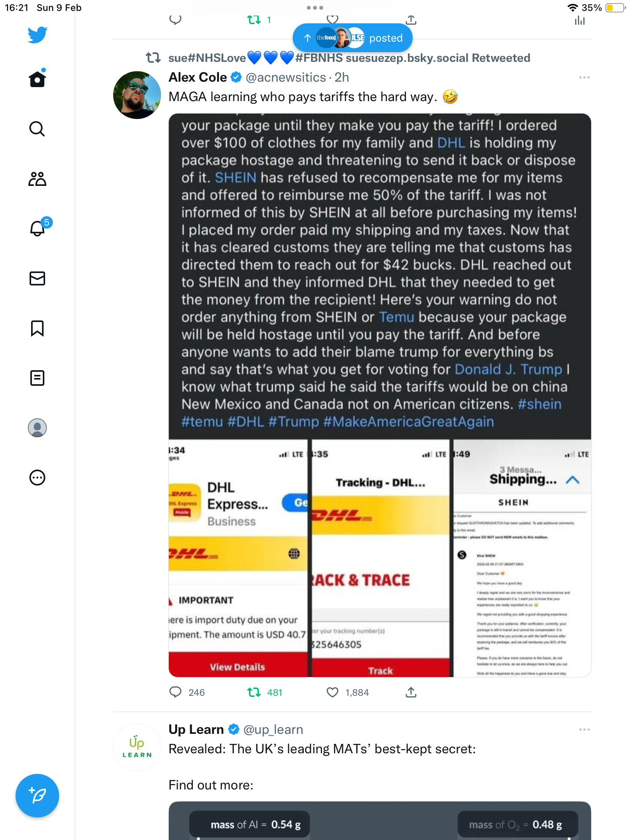The height and width of the screenshot is (840, 630).
Task: Reply to Alex Cole's tweet with 246 replies
Action: [x=175, y=692]
